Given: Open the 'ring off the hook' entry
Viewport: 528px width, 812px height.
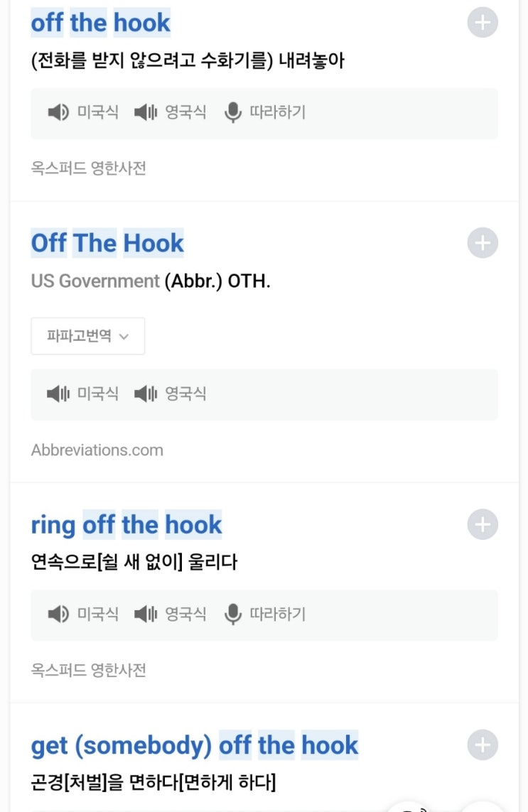Looking at the screenshot, I should pyautogui.click(x=126, y=524).
